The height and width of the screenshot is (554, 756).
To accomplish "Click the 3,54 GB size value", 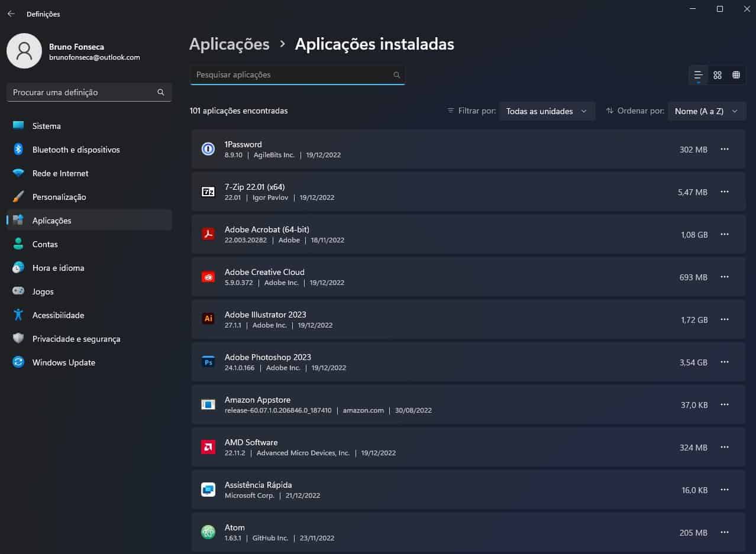I will coord(693,362).
